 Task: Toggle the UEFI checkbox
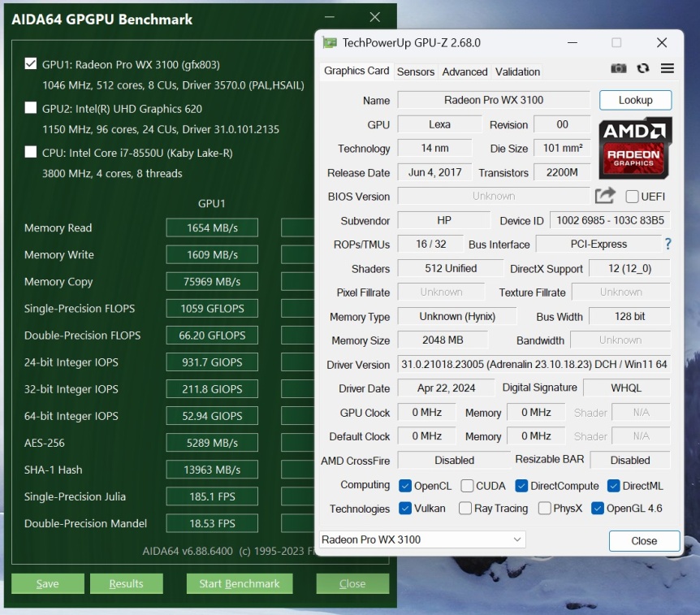coord(632,197)
